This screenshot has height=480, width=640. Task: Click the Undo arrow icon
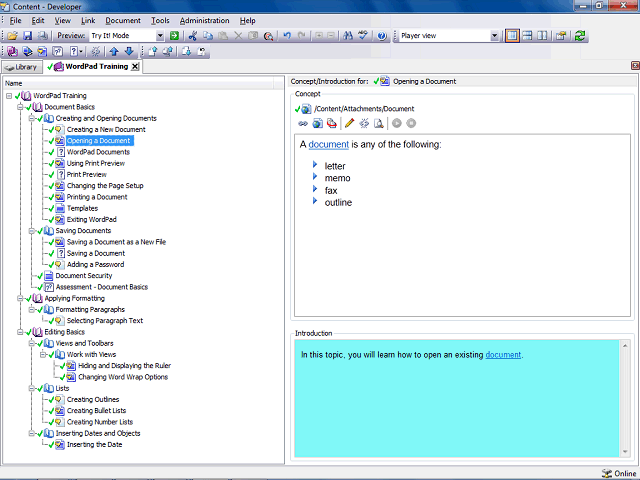(x=287, y=36)
